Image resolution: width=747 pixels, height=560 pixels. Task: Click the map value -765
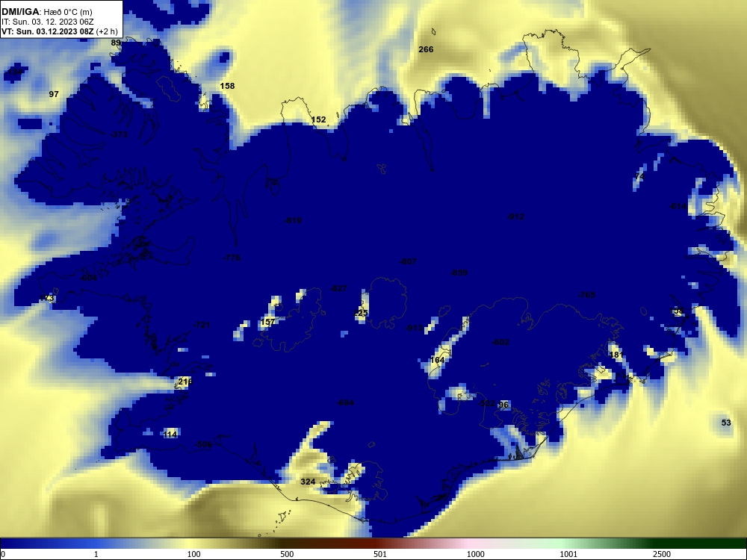coord(586,295)
